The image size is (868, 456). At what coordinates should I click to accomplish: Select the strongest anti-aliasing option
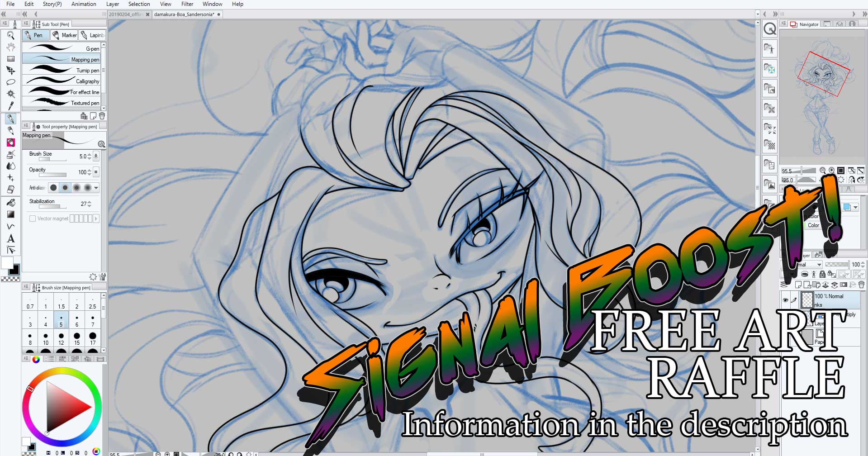(x=88, y=187)
